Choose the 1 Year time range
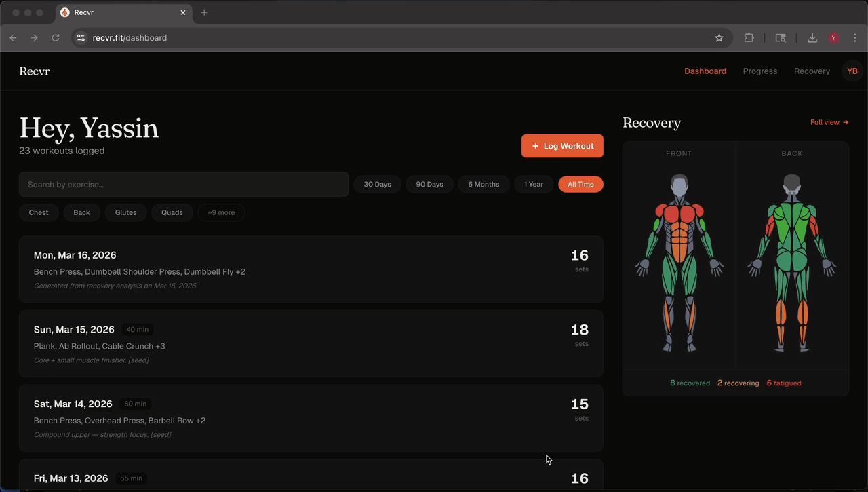The width and height of the screenshot is (868, 492). (534, 184)
